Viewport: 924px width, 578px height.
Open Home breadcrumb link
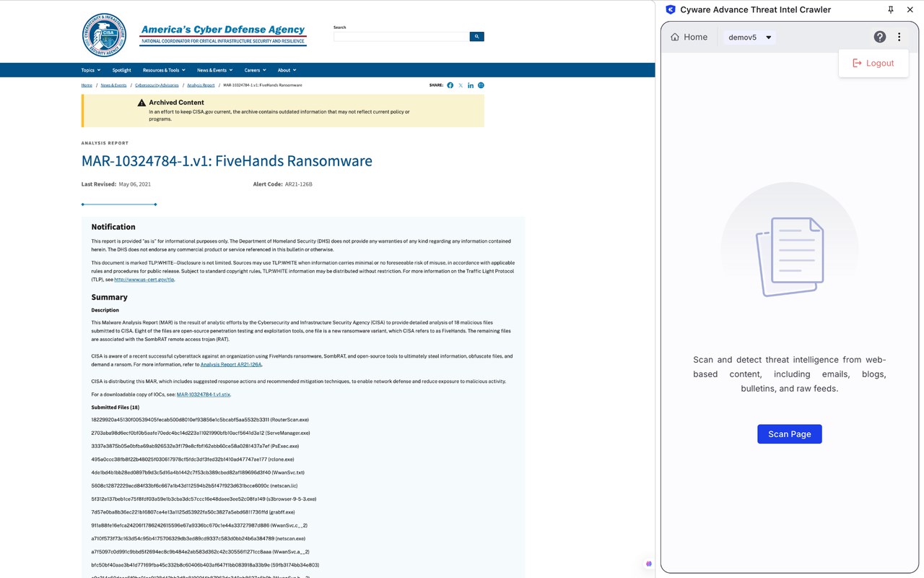coord(87,85)
